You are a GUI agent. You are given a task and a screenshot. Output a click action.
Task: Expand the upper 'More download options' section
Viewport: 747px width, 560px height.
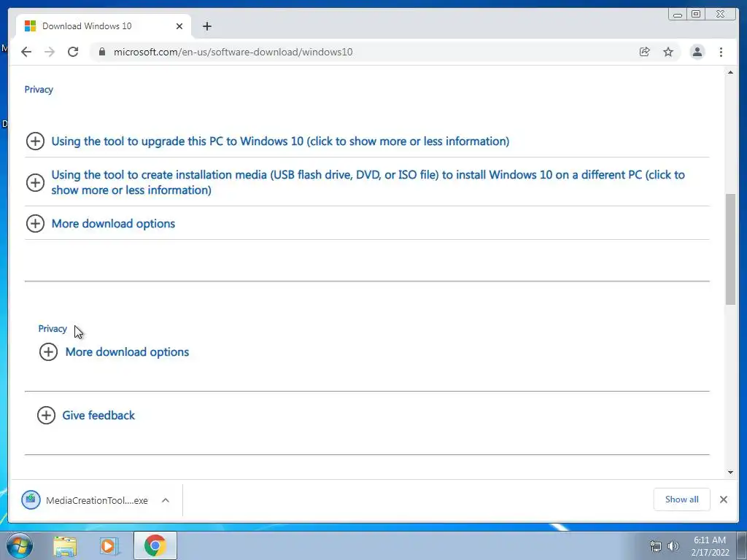pos(113,224)
